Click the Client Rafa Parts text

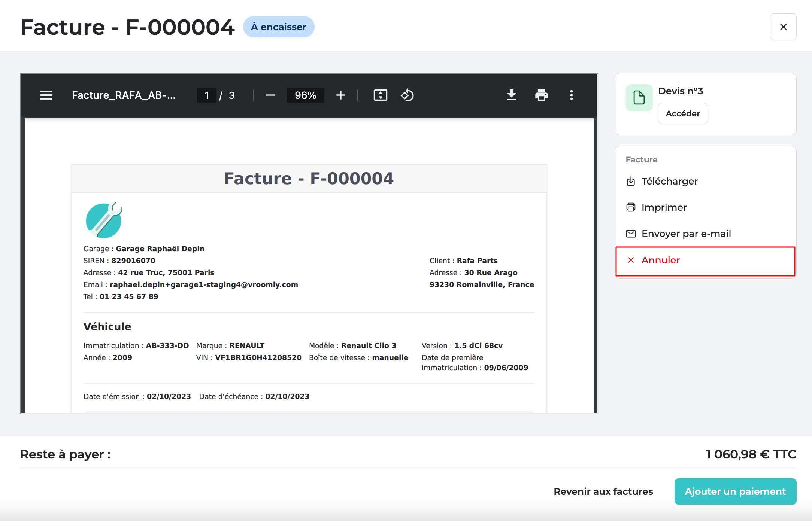tap(463, 260)
